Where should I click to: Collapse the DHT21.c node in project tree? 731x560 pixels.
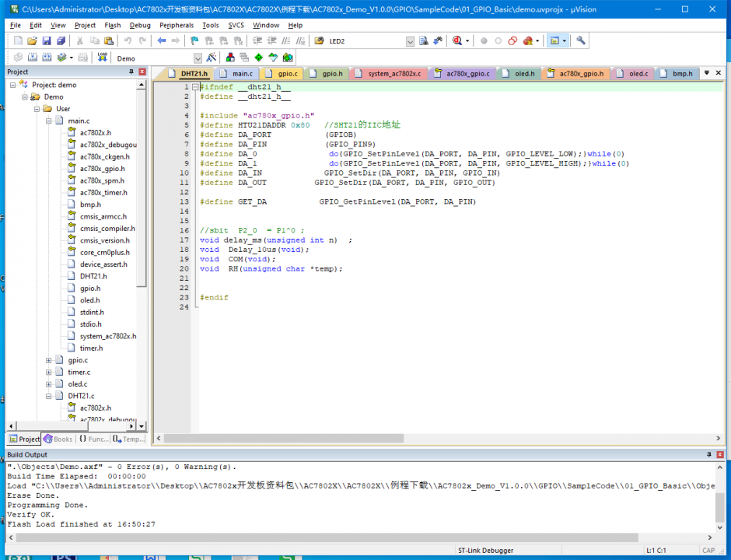pyautogui.click(x=48, y=396)
